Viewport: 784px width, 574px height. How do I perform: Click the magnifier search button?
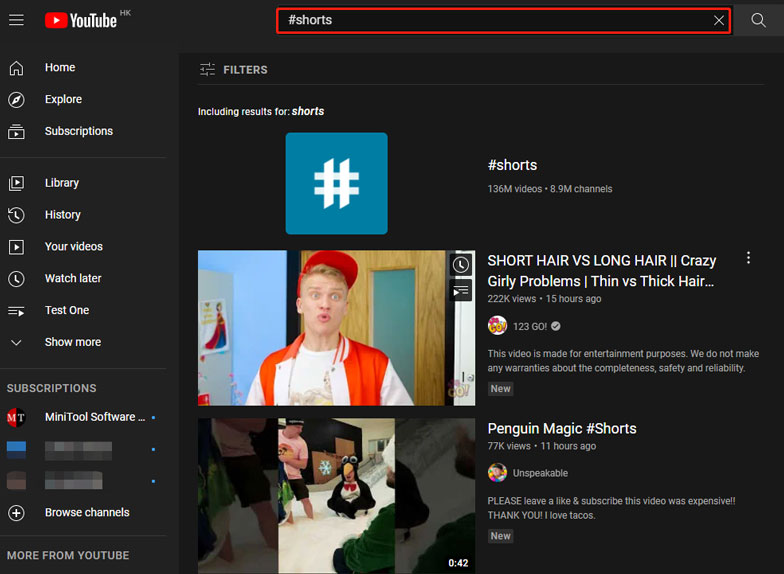tap(758, 20)
